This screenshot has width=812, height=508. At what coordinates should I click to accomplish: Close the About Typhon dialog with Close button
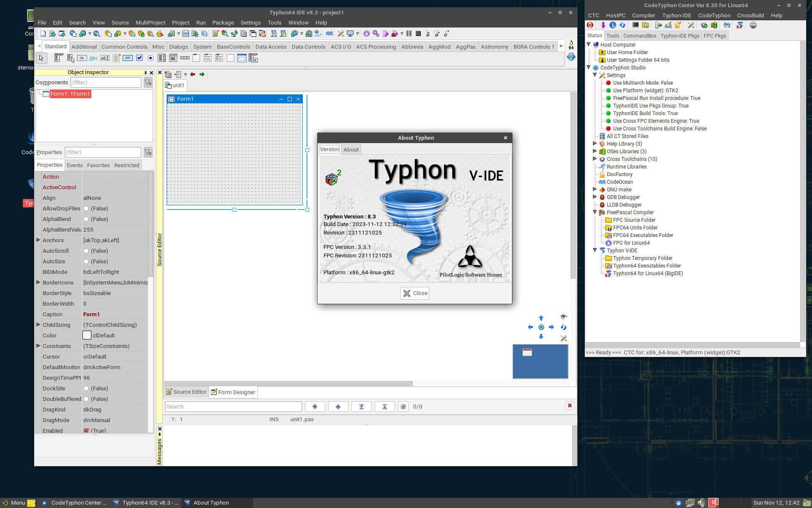tap(415, 293)
